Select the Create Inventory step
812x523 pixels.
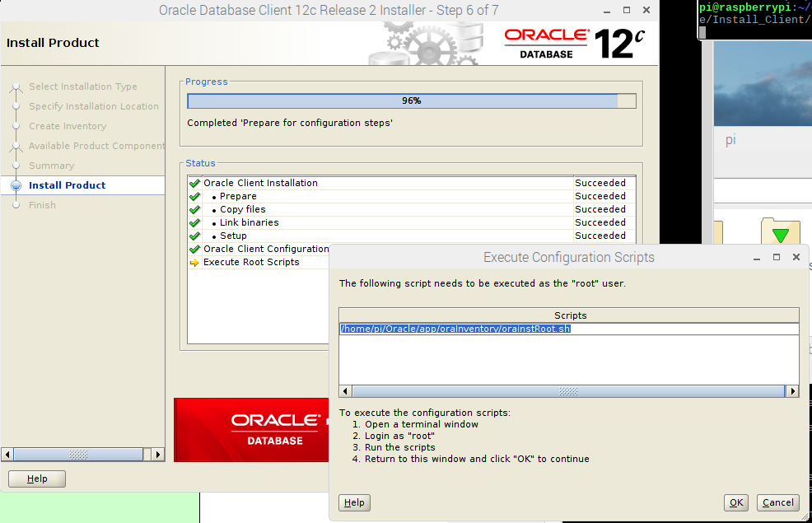68,126
